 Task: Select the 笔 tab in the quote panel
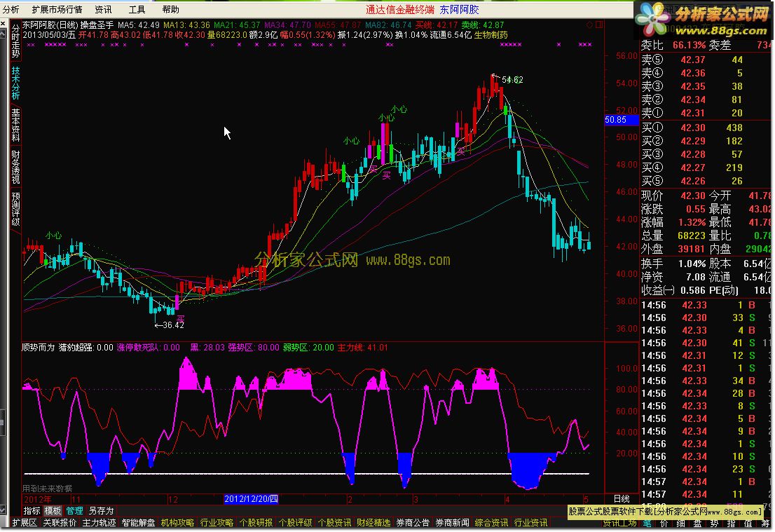point(647,523)
